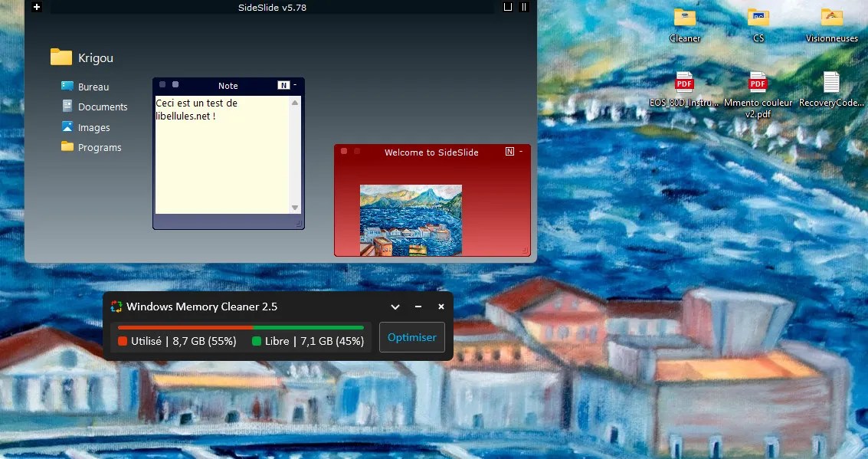
Task: Click the Note scrollbar down arrow
Action: tap(295, 208)
